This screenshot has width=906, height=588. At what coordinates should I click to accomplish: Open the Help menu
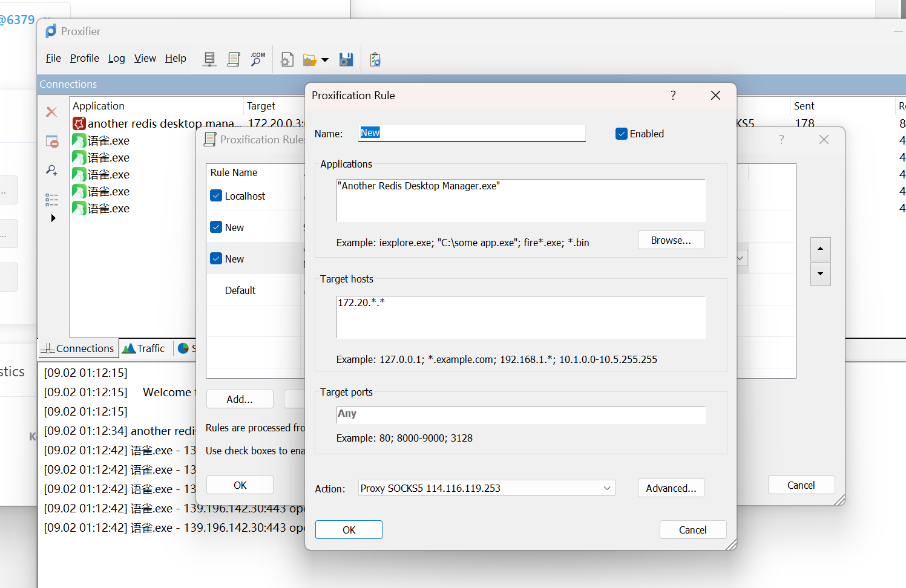[x=176, y=58]
